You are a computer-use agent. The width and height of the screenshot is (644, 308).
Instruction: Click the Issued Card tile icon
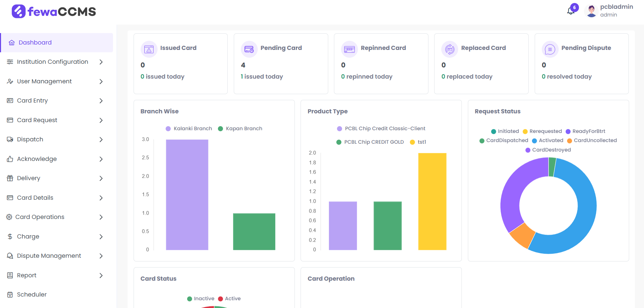(149, 49)
